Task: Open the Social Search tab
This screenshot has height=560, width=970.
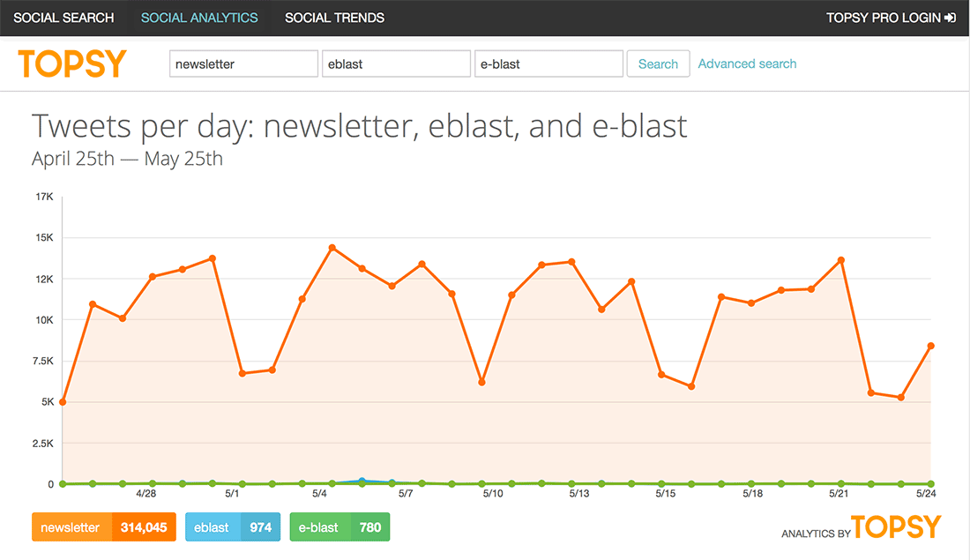Action: click(63, 18)
